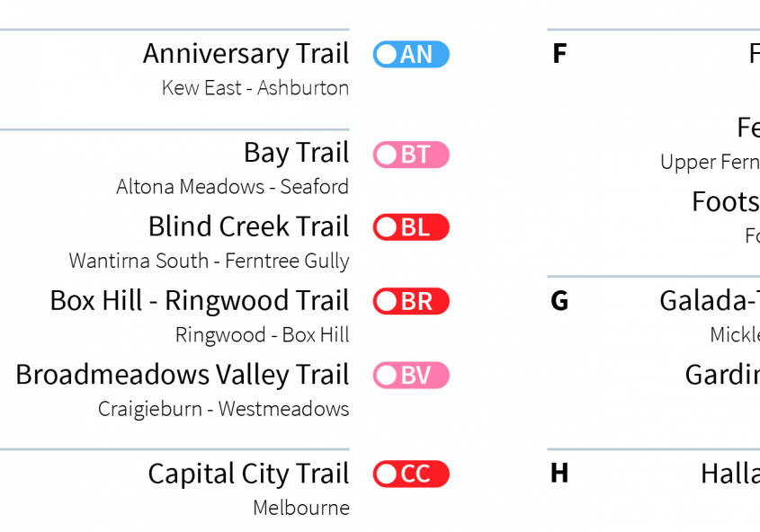Open the Capital City Trail entry
This screenshot has height=532, width=760.
(x=248, y=474)
